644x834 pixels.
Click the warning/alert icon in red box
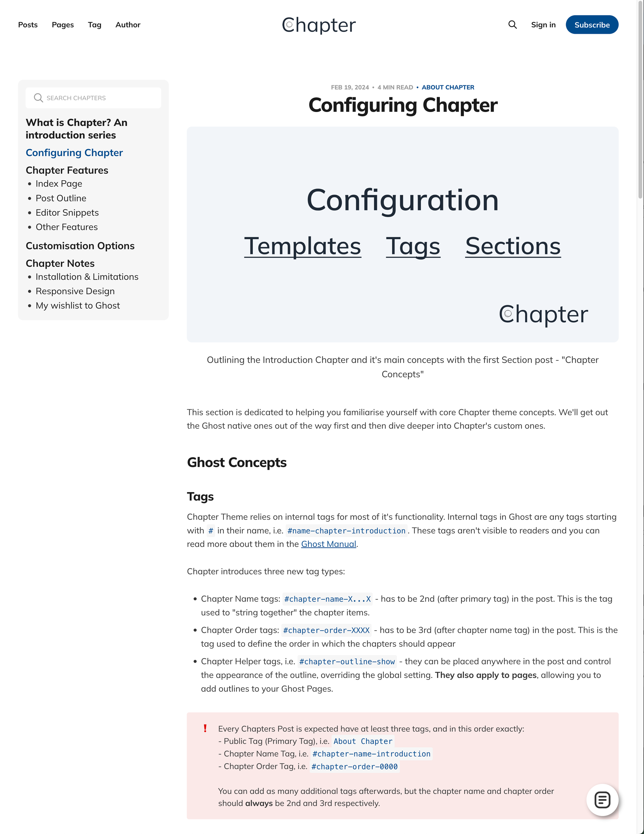205,728
